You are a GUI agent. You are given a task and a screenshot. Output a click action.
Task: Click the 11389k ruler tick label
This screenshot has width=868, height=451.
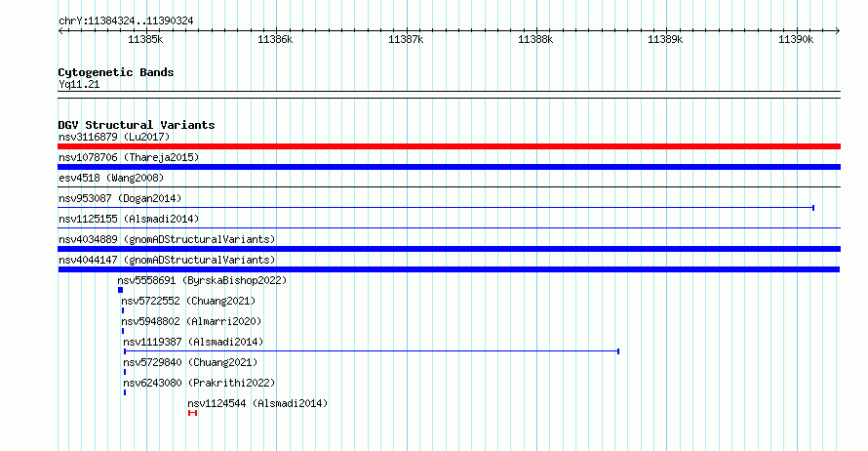point(665,40)
